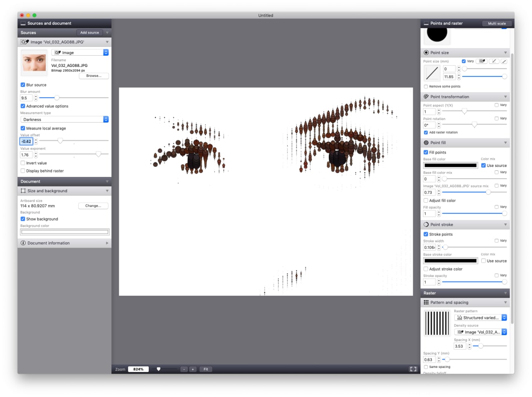Image resolution: width=532 pixels, height=397 pixels.
Task: Toggle the Stroke points checkbox
Action: coord(426,234)
